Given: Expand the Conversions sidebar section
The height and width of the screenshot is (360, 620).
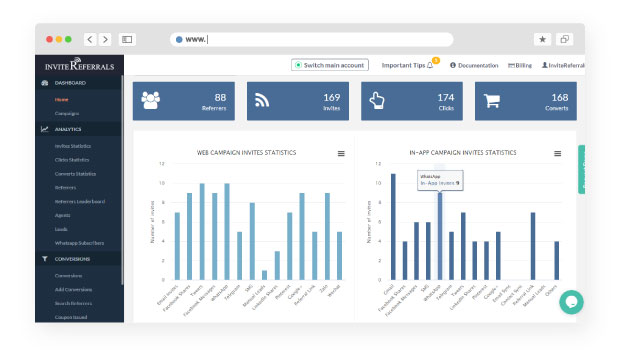Looking at the screenshot, I should click(78, 259).
